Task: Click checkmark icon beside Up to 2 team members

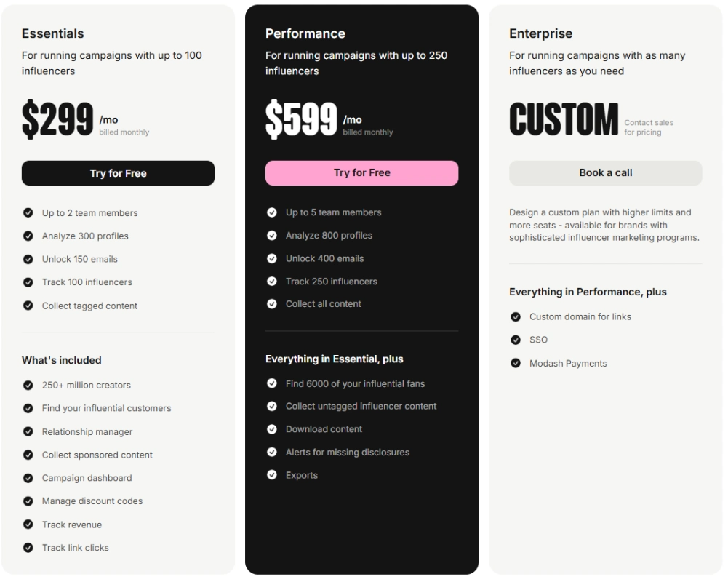Action: tap(28, 213)
